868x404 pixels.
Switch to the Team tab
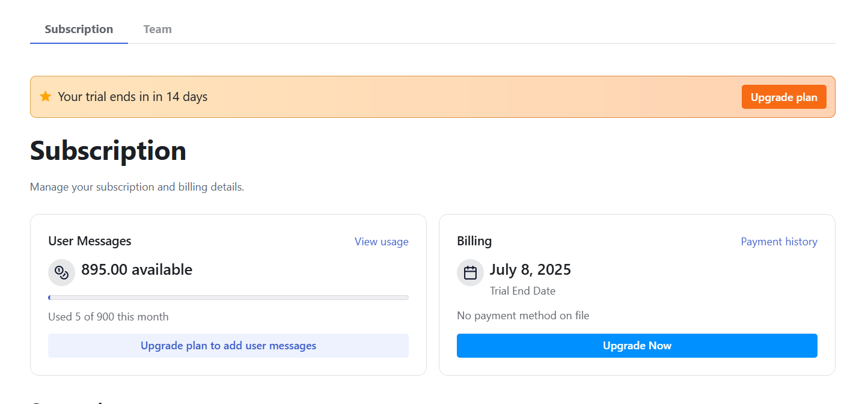(x=157, y=29)
